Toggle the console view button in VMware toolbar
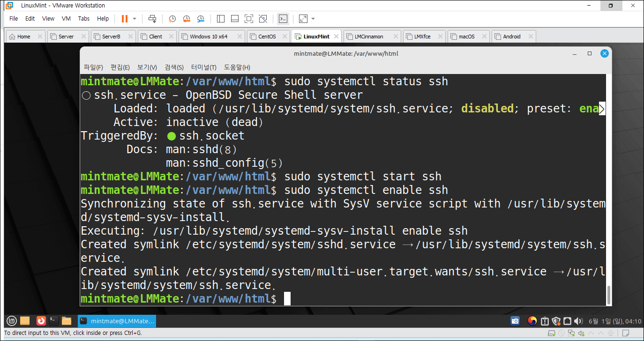644x341 pixels. click(x=283, y=19)
